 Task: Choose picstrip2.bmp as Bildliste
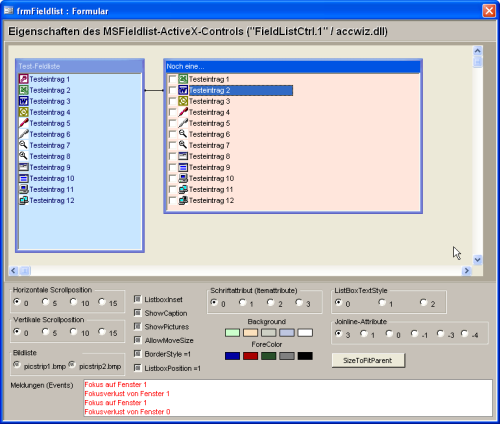(72, 364)
